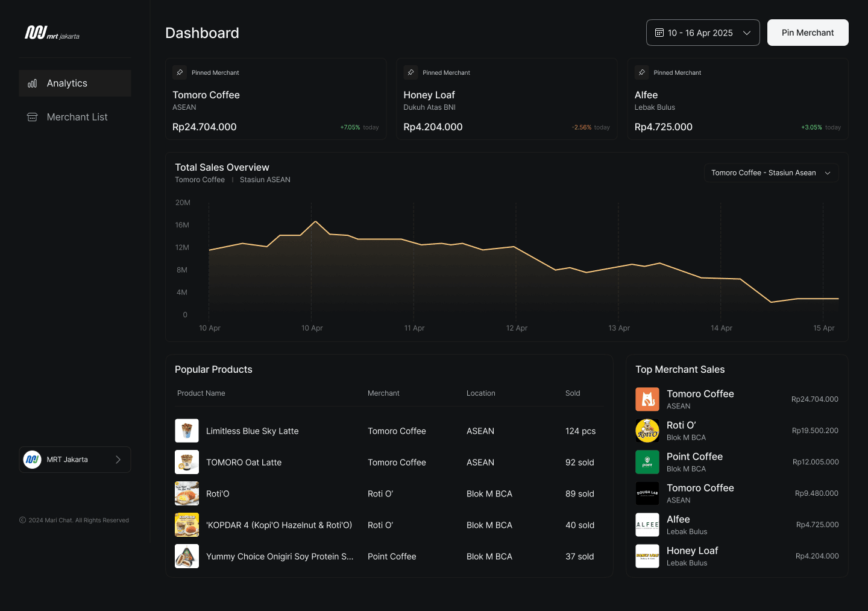Click the MRT Jakarta logo
Viewport: 868px width, 611px height.
pyautogui.click(x=52, y=33)
